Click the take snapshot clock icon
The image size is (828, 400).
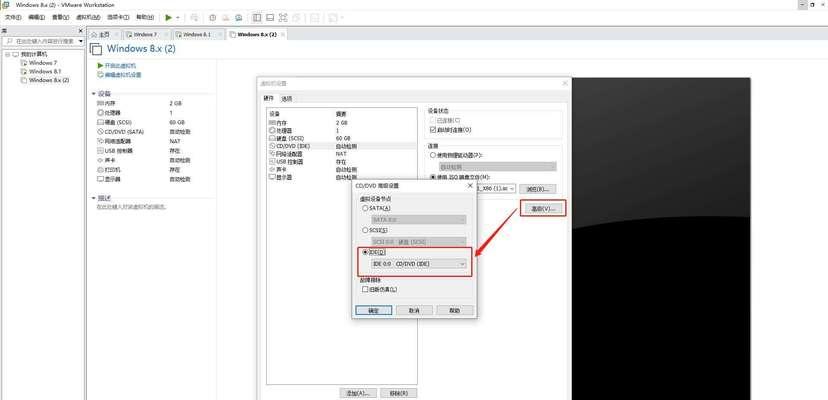click(213, 17)
